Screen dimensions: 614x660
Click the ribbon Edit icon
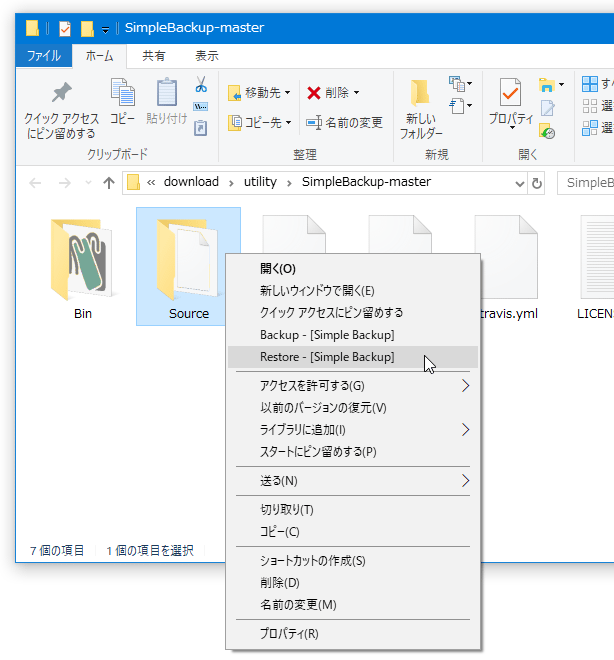click(x=548, y=108)
